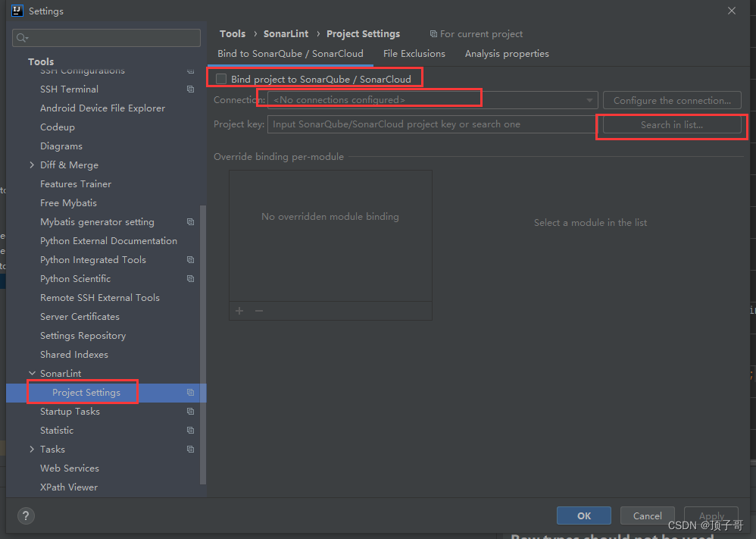Click the project-level icon beside Startup Tasks
The width and height of the screenshot is (756, 539).
pos(190,411)
